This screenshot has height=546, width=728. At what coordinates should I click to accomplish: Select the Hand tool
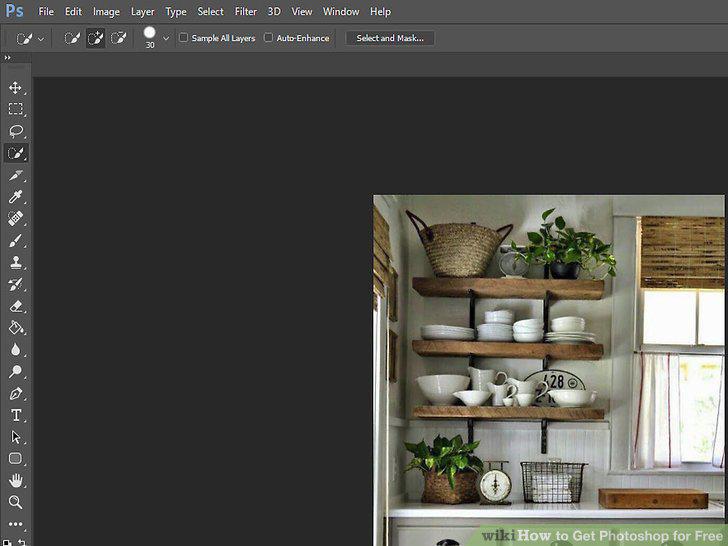coord(15,481)
